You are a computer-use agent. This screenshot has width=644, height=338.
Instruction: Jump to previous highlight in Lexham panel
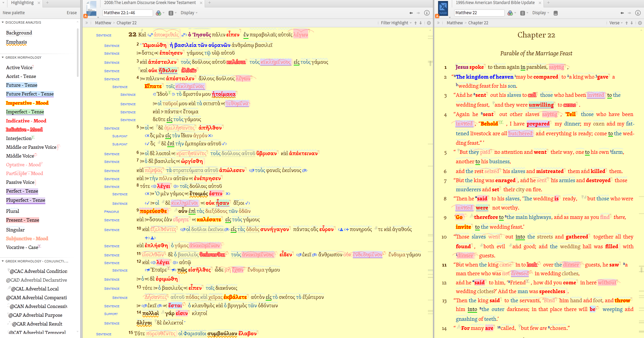click(x=415, y=23)
